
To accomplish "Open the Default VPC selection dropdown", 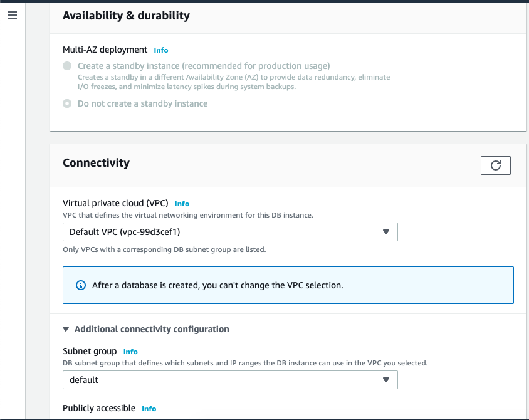I will point(230,232).
